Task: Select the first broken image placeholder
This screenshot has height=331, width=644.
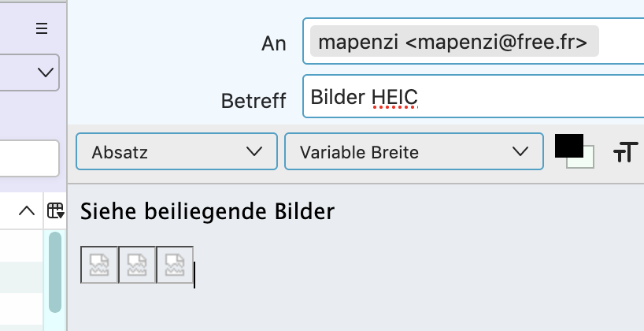Action: point(100,264)
